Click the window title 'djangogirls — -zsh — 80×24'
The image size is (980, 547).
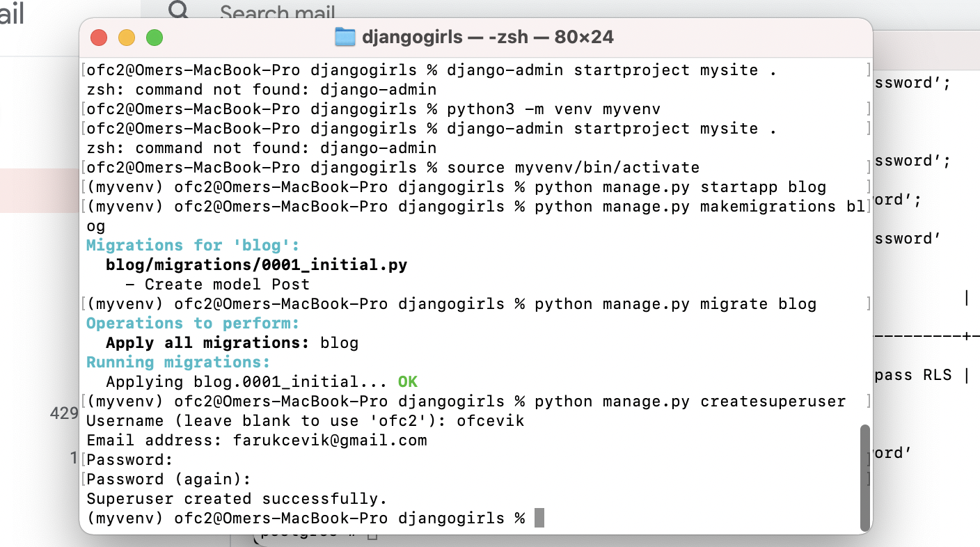point(488,37)
